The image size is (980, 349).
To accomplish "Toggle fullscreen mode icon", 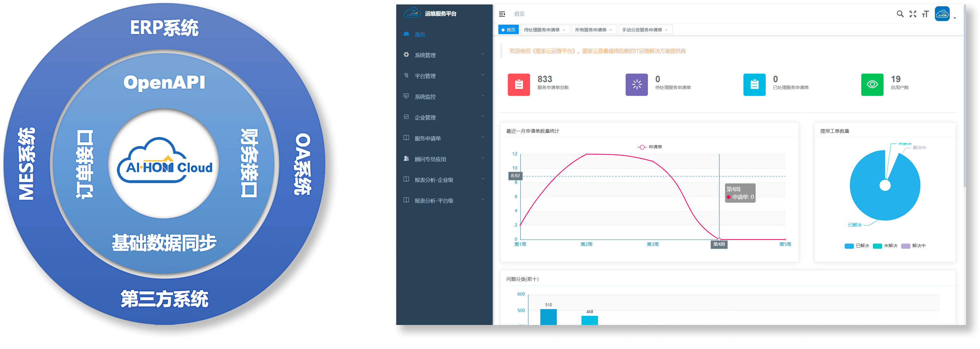I will (x=913, y=14).
